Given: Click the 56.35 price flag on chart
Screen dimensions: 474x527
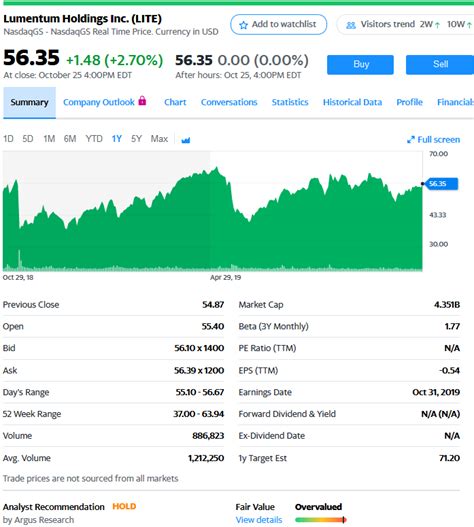Looking at the screenshot, I should pos(441,184).
